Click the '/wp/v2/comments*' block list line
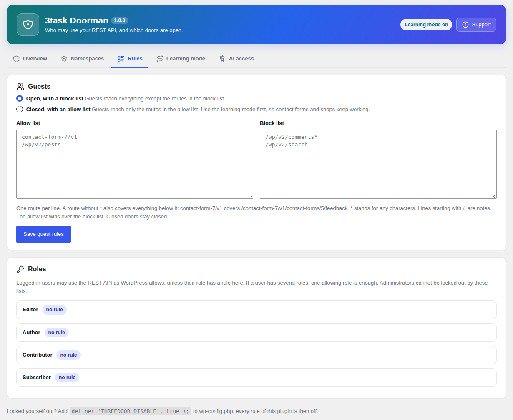This screenshot has width=513, height=420. (292, 137)
